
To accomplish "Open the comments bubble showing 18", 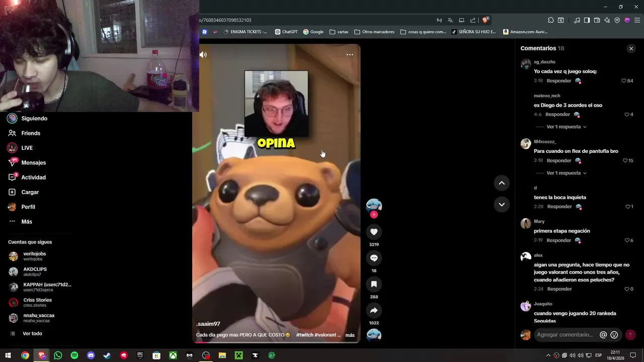I will (x=374, y=258).
